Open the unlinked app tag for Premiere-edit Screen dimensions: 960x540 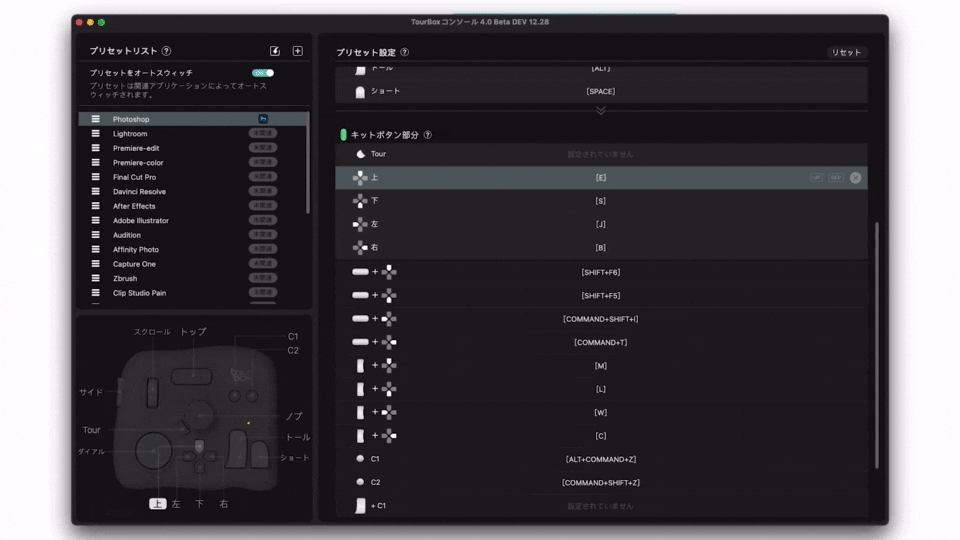coord(263,148)
